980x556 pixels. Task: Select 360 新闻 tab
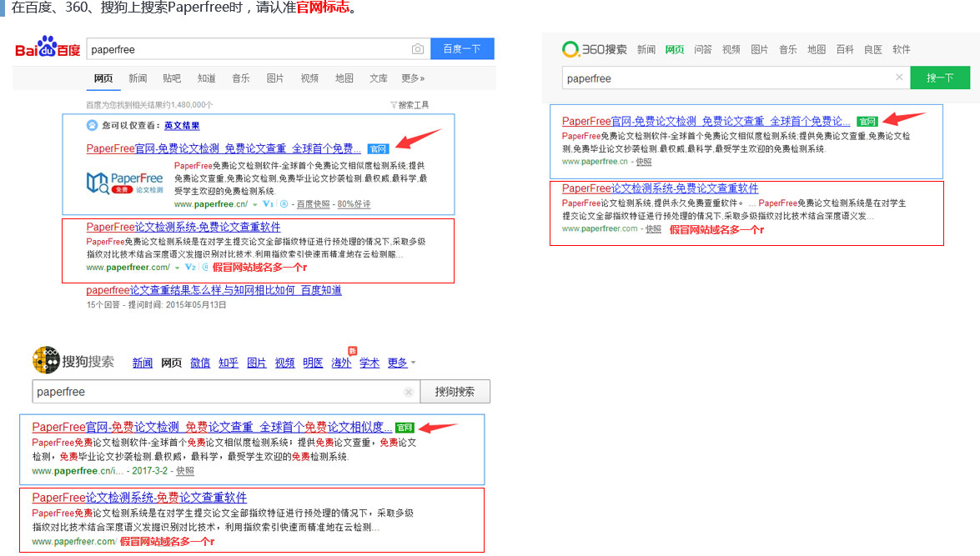(x=646, y=49)
